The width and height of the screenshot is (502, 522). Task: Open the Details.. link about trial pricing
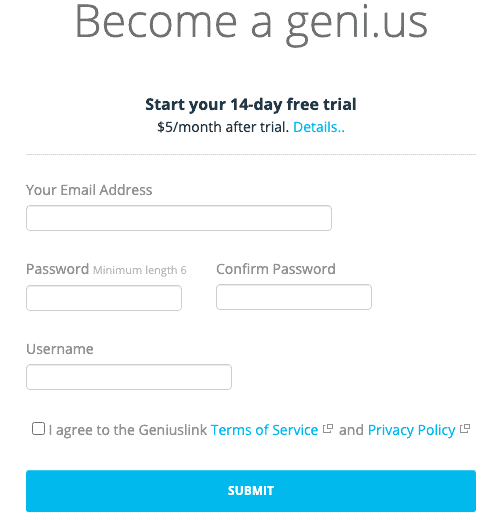[x=319, y=127]
